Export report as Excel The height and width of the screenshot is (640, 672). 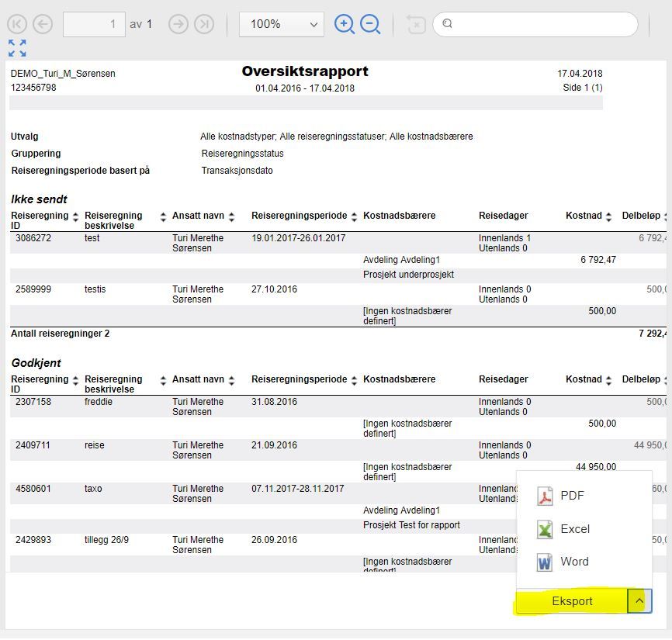click(x=575, y=529)
